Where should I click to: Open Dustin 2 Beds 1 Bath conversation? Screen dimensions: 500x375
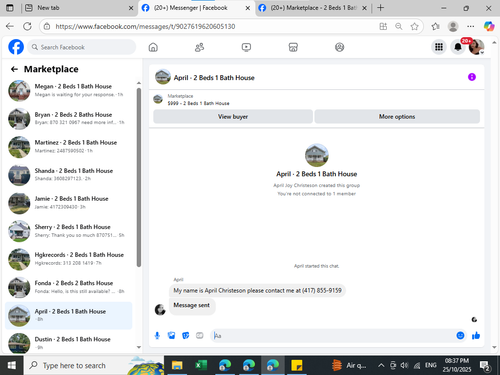(x=68, y=343)
